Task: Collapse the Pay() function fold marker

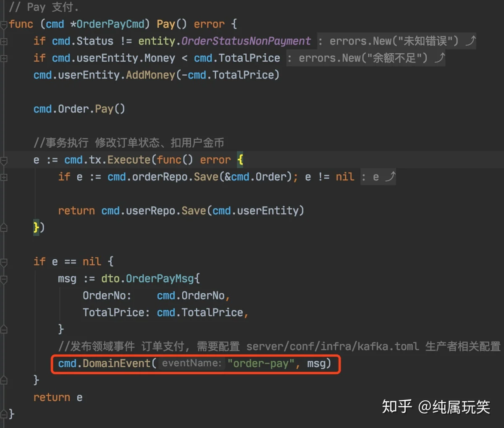Action: pos(4,25)
